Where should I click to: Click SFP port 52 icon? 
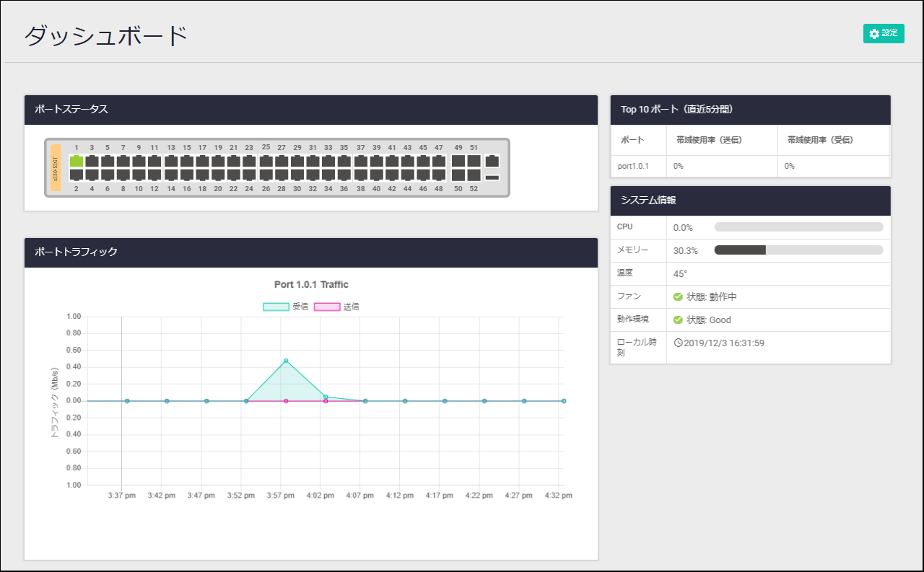pyautogui.click(x=474, y=175)
